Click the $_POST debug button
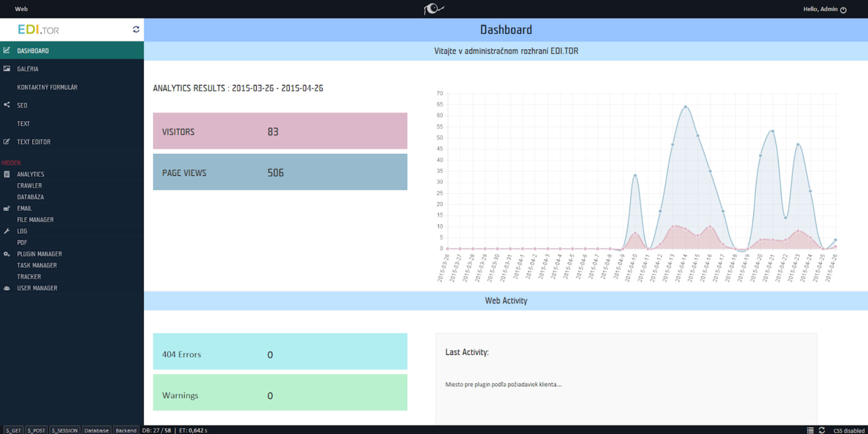The height and width of the screenshot is (434, 868). [36, 430]
